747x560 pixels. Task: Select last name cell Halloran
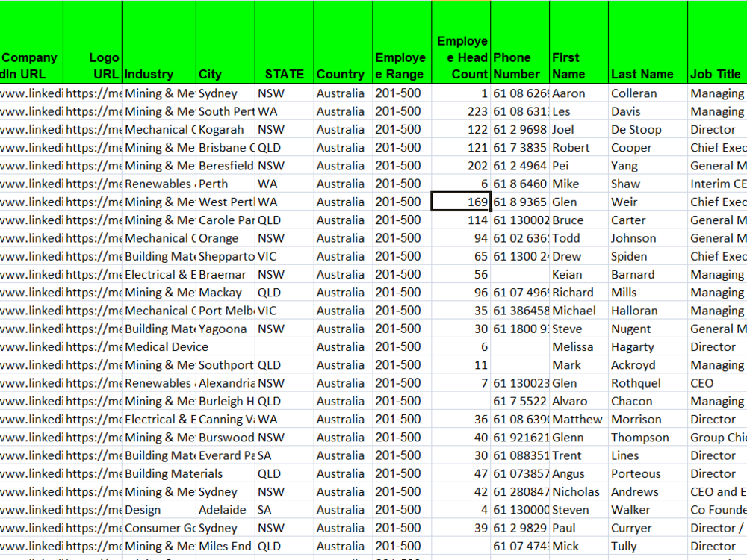(x=648, y=311)
